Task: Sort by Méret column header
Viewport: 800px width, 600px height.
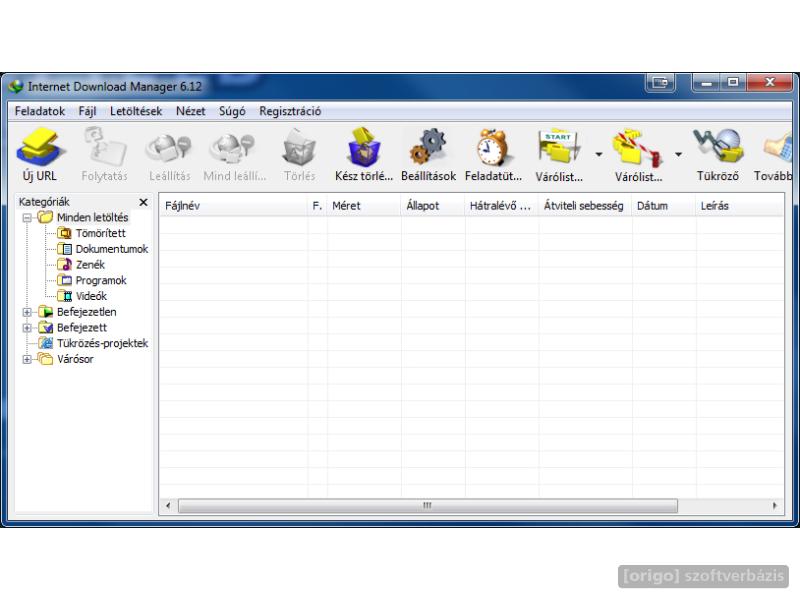Action: point(364,206)
